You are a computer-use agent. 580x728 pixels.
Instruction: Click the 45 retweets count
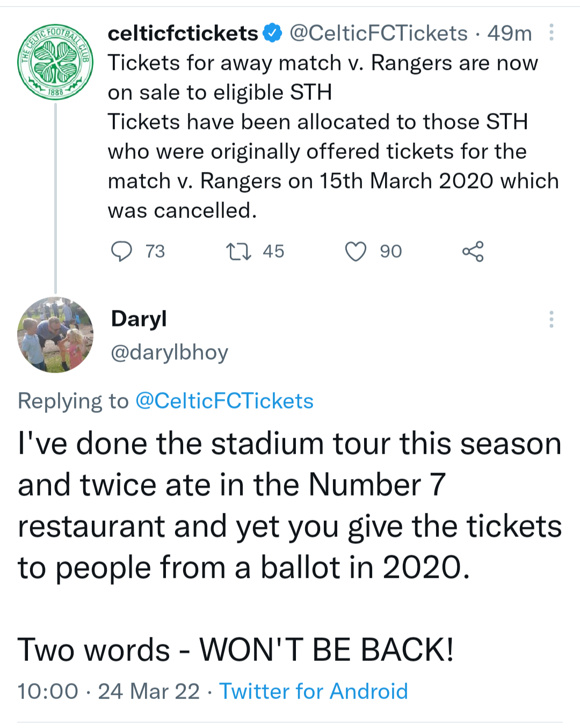click(273, 251)
